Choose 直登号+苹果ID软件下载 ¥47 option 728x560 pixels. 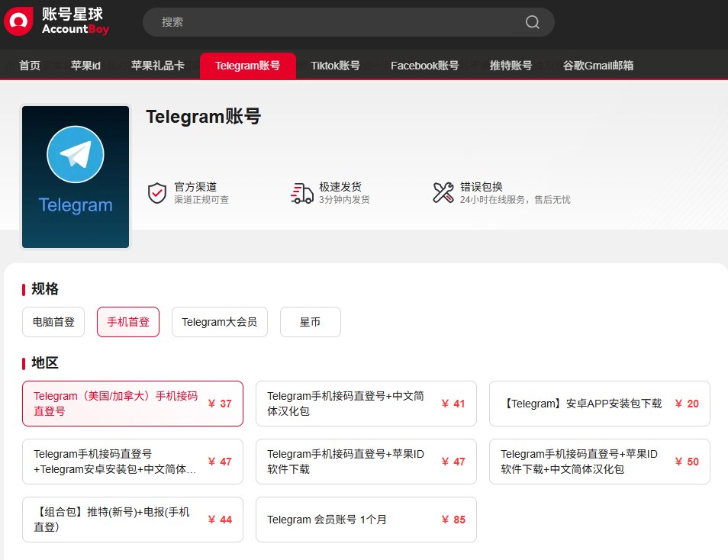tap(366, 462)
